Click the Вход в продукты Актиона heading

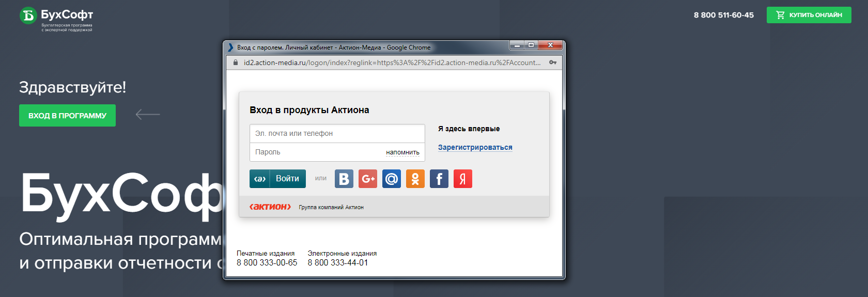pyautogui.click(x=309, y=110)
